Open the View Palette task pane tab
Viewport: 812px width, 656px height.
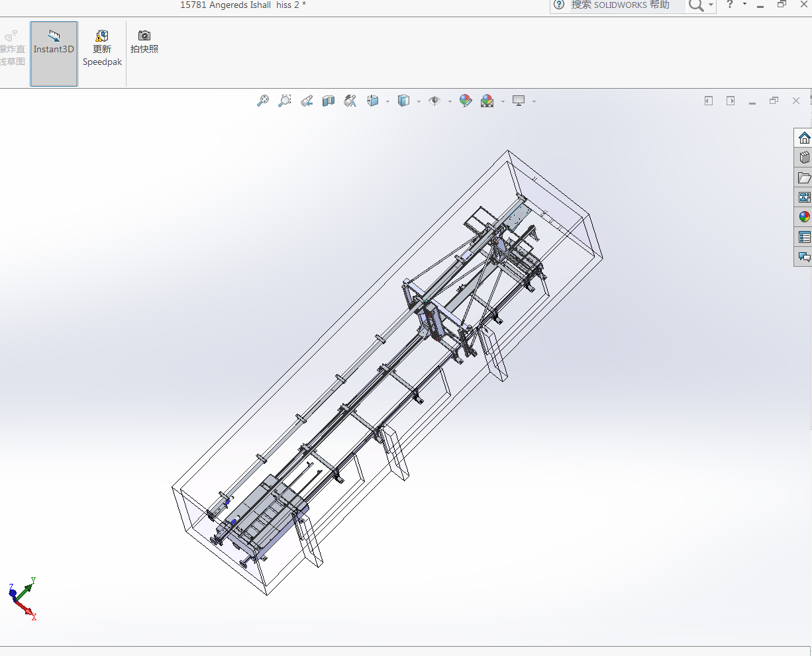coord(804,197)
